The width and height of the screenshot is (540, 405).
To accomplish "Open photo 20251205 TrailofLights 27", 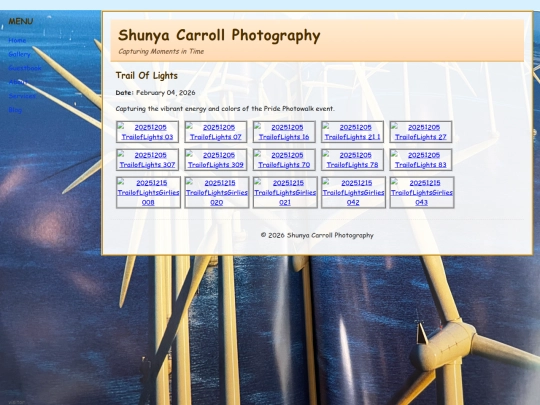I will [420, 132].
